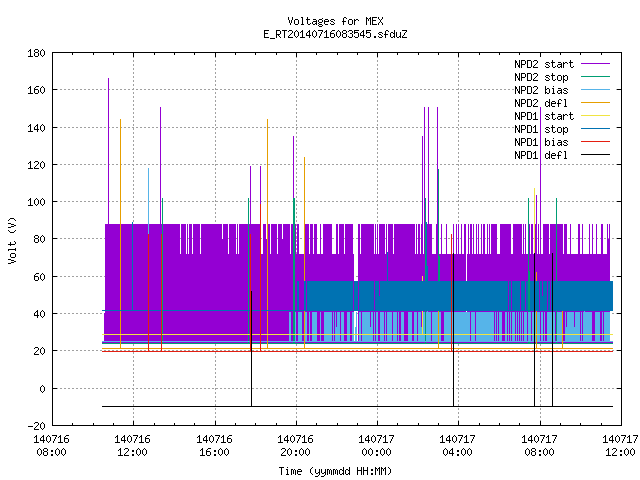The width and height of the screenshot is (640, 480).
Task: Click the x-axis label '140716 12:00'
Action: click(133, 446)
